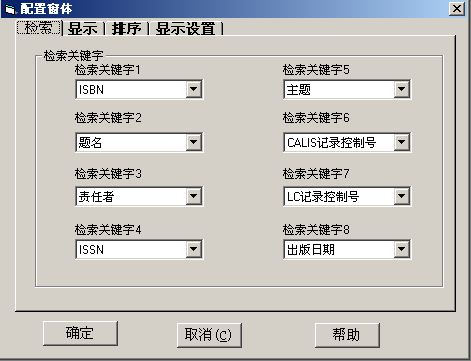The width and height of the screenshot is (471, 361).
Task: Open the LC记录控制号 dropdown arrow
Action: coord(402,196)
